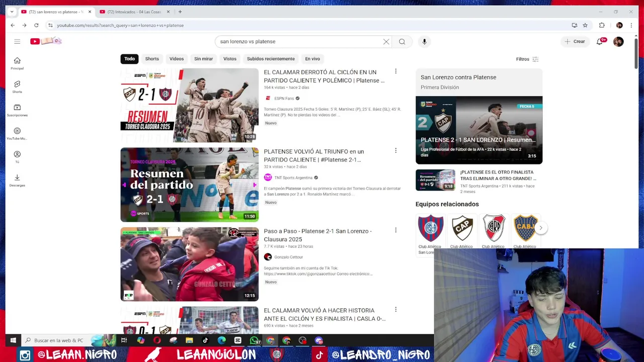
Task: Switch to the Intoxicados browser tab
Action: tap(134, 12)
